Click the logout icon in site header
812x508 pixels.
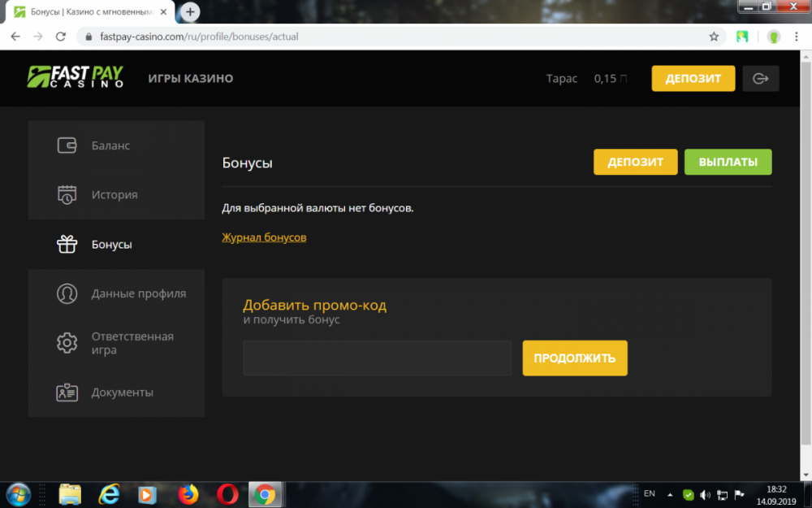pos(760,79)
